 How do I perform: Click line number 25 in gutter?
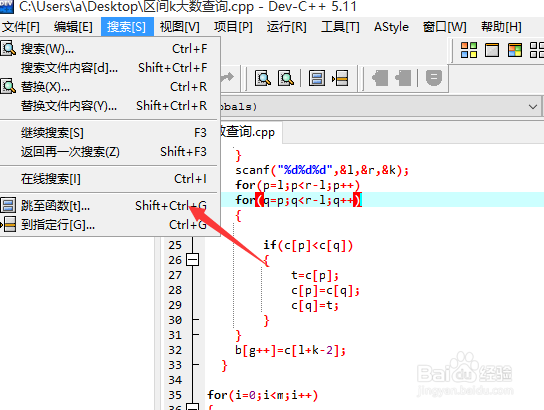coord(175,245)
